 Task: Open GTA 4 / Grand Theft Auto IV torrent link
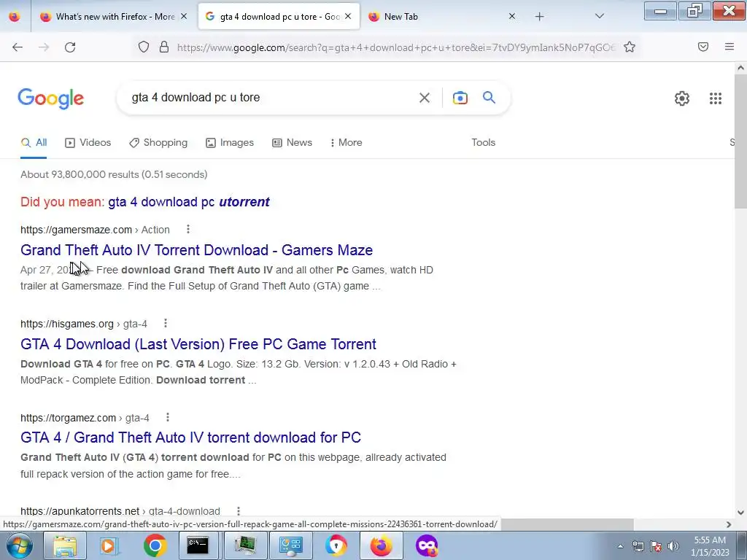tap(190, 437)
